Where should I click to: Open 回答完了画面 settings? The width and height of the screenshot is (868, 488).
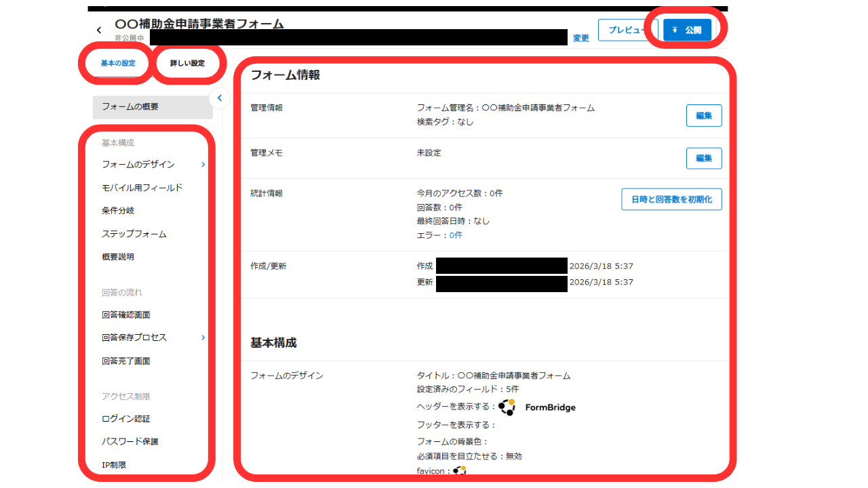tap(126, 361)
